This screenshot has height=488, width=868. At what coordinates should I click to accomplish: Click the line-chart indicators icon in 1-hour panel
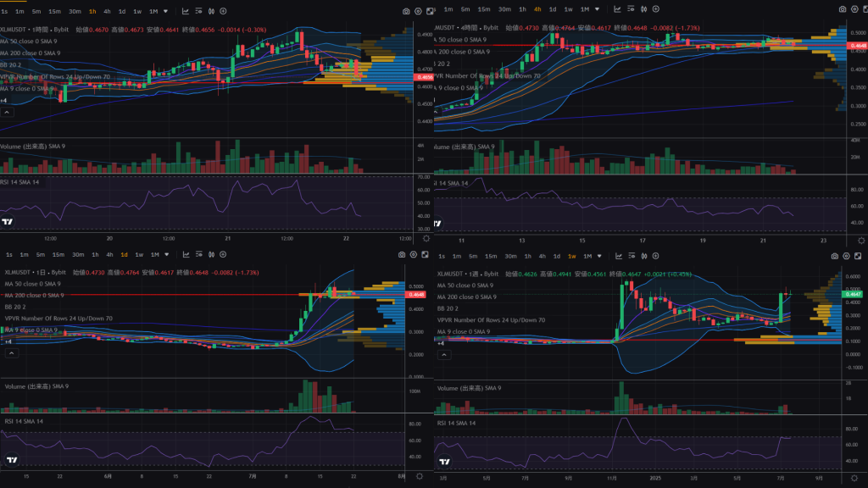[x=186, y=11]
